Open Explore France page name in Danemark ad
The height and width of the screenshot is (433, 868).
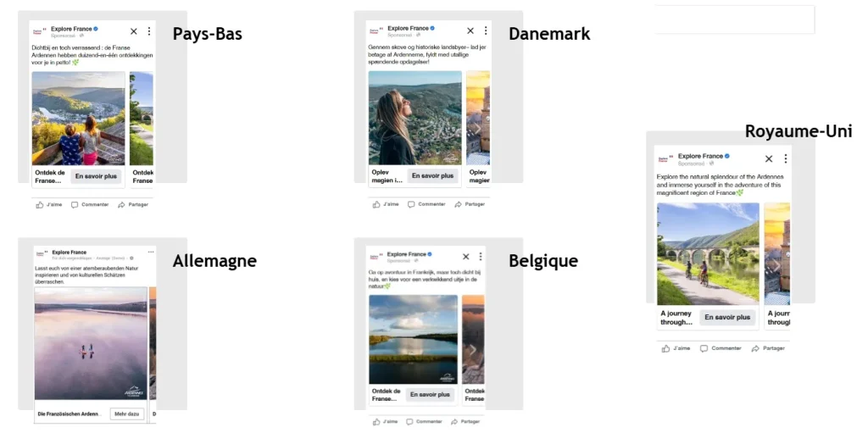[x=408, y=28]
